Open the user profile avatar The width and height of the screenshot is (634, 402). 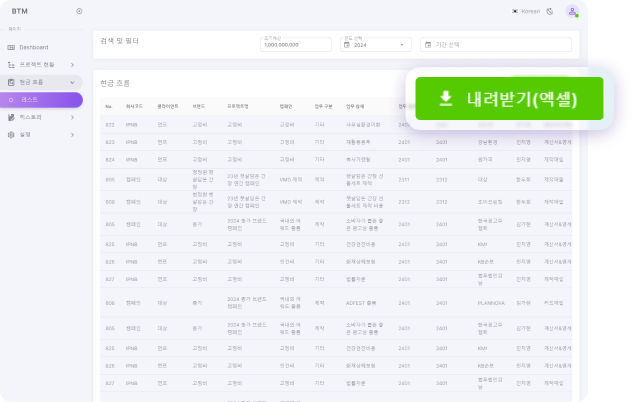572,11
